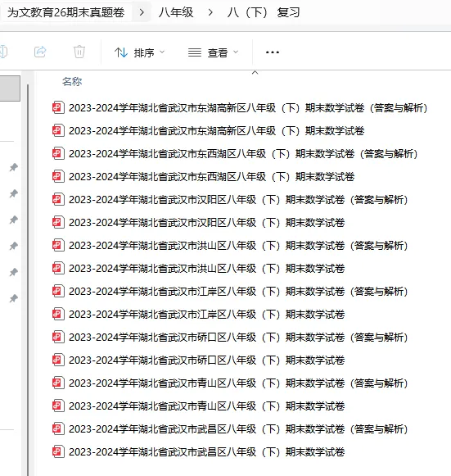The image size is (451, 476).
Task: Click the PDF icon of 武昌区 paper without answers
Action: pyautogui.click(x=58, y=451)
